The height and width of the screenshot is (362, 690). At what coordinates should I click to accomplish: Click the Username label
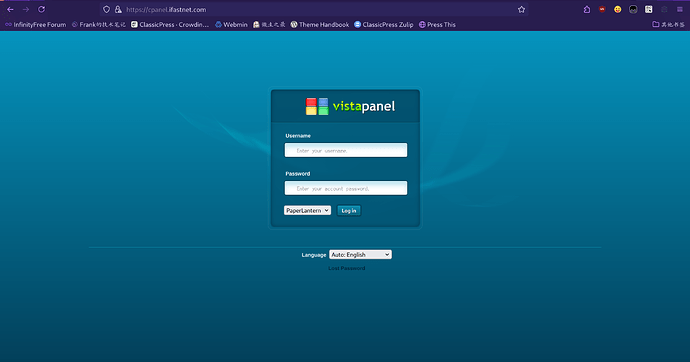(x=298, y=136)
